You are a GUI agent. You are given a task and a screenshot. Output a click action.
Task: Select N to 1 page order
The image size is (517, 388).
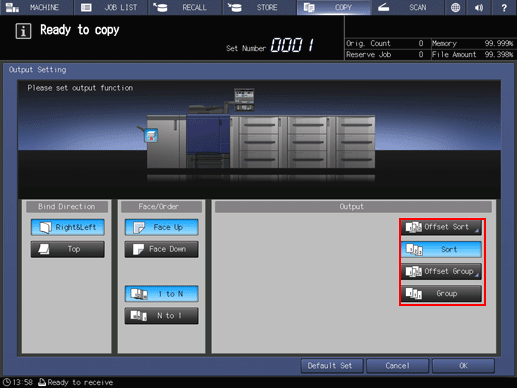[x=162, y=316]
